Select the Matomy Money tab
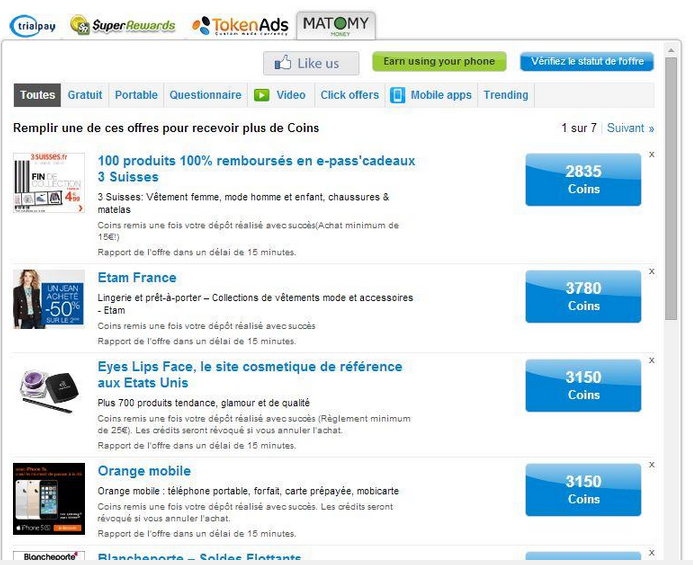The height and width of the screenshot is (565, 693). tap(336, 26)
